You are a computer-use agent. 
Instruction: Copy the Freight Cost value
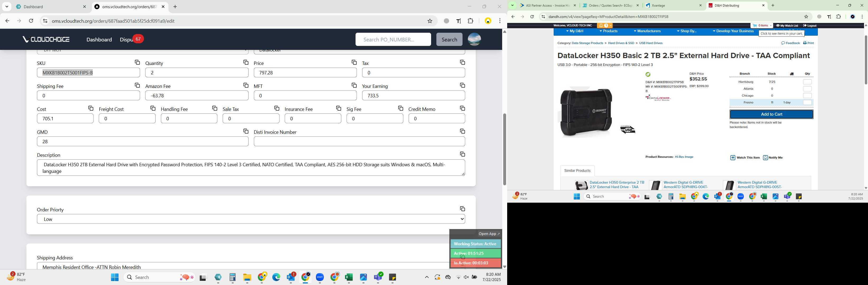click(x=153, y=108)
